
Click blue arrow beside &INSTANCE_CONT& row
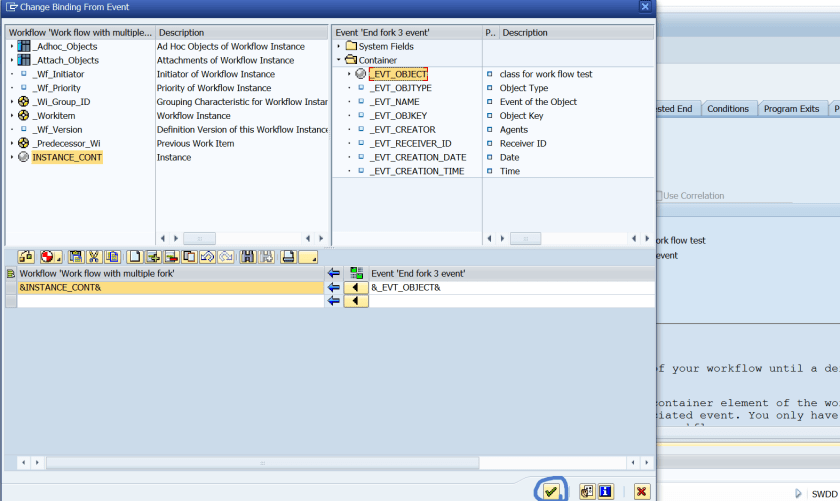[x=334, y=287]
